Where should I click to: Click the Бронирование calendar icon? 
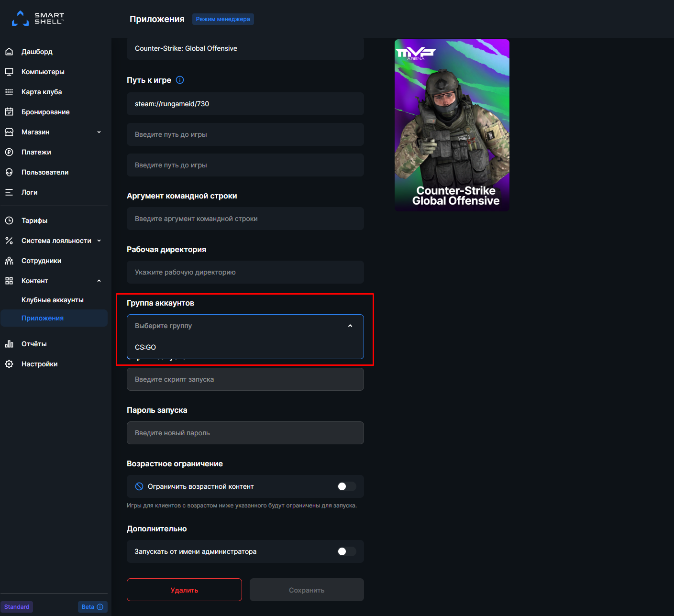click(9, 112)
